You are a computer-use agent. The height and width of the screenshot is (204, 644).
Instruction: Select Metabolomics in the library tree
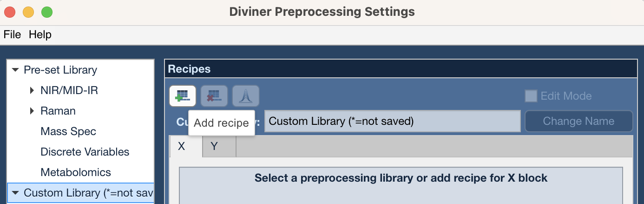click(x=76, y=172)
